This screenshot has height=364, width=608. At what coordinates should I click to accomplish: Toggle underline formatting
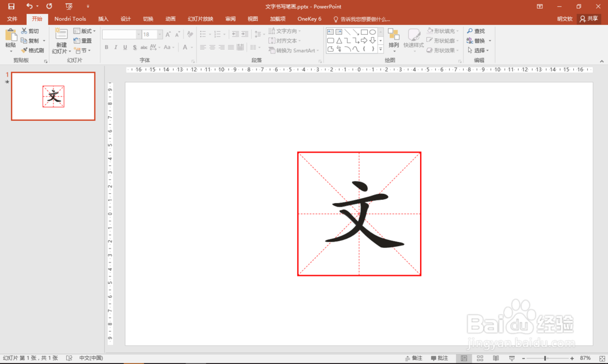click(x=125, y=47)
